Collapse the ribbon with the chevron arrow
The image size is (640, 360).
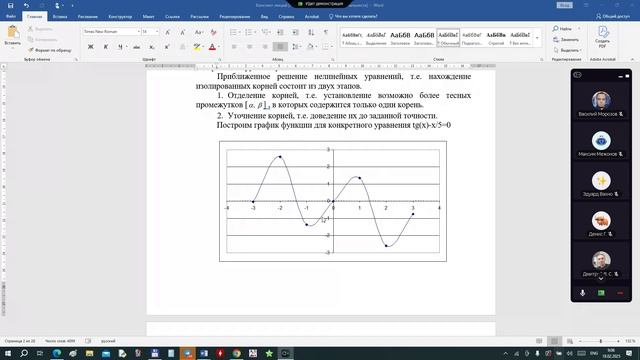[x=632, y=59]
